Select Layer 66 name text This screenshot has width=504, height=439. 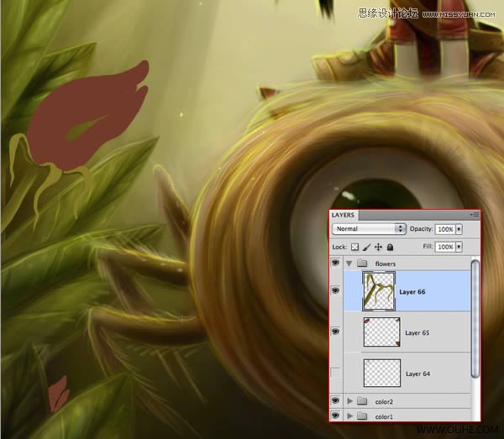[x=412, y=292]
